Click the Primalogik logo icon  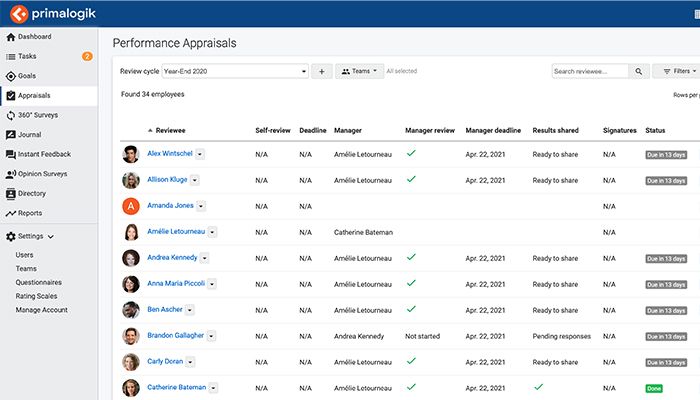[16, 15]
